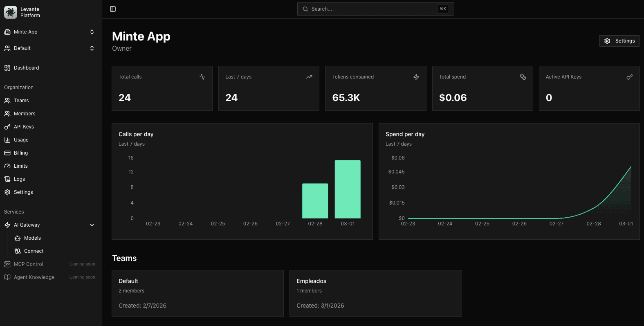
Task: Select Models under AI Gateway
Action: click(x=32, y=238)
